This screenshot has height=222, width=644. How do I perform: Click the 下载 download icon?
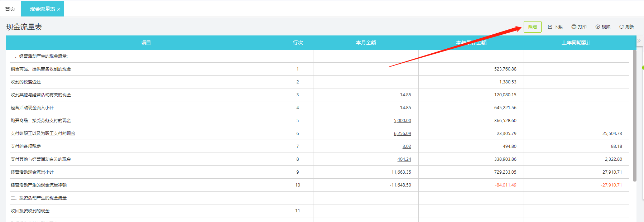[550, 27]
